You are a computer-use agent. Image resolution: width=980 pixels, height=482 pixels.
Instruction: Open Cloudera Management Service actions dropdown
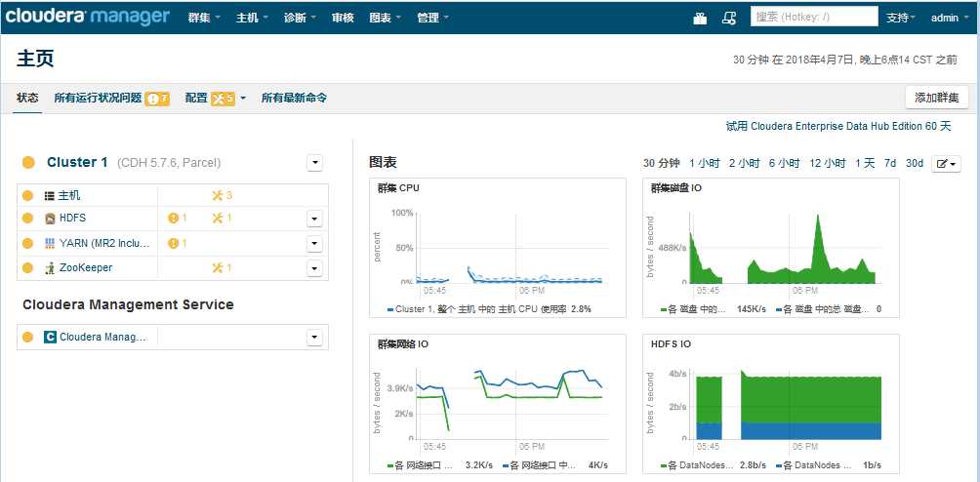315,338
